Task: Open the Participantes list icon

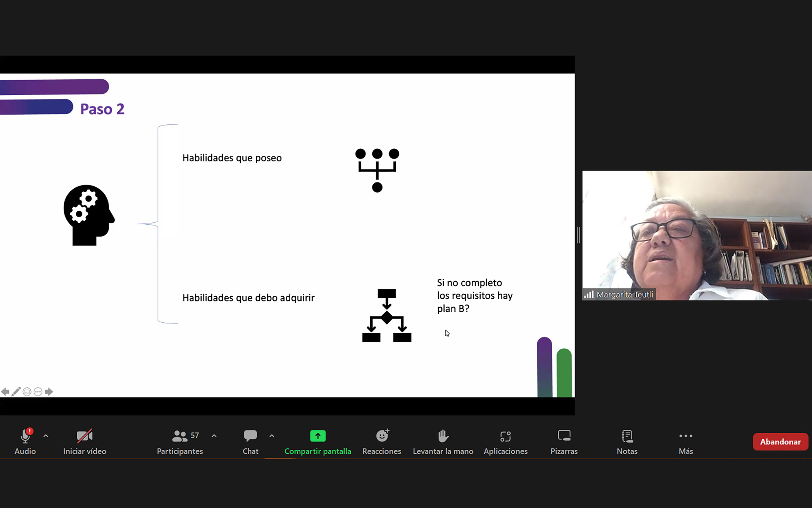Action: (x=179, y=436)
